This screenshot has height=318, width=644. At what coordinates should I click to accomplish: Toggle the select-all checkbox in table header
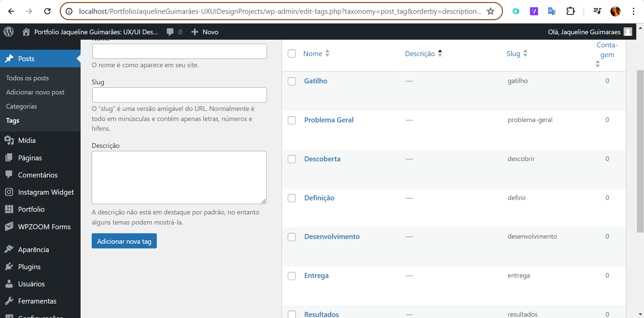292,53
